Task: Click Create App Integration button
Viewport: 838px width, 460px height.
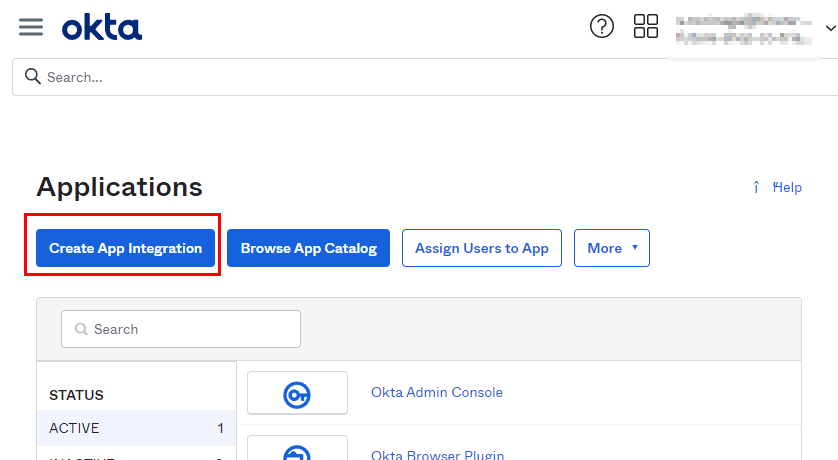Action: [126, 248]
